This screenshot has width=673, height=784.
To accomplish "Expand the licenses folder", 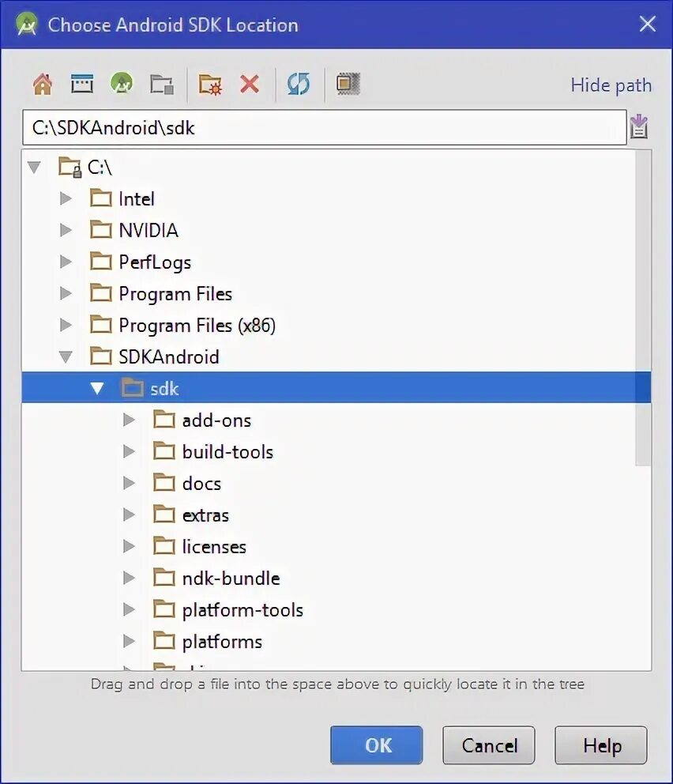I will [129, 546].
